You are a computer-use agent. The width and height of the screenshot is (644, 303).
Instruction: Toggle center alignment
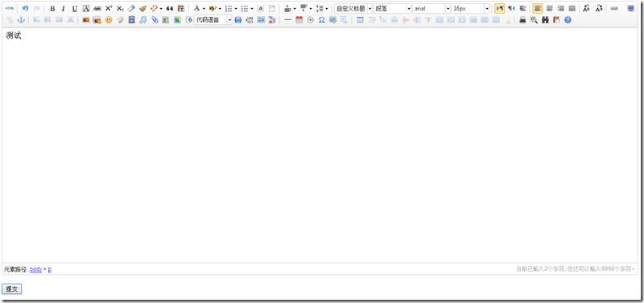click(x=549, y=8)
